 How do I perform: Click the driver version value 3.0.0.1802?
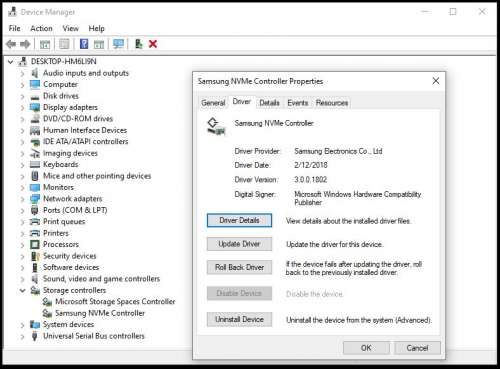tap(310, 180)
